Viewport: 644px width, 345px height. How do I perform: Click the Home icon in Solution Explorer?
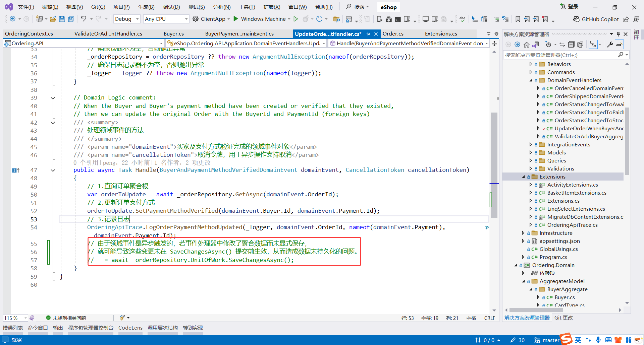[x=527, y=45]
